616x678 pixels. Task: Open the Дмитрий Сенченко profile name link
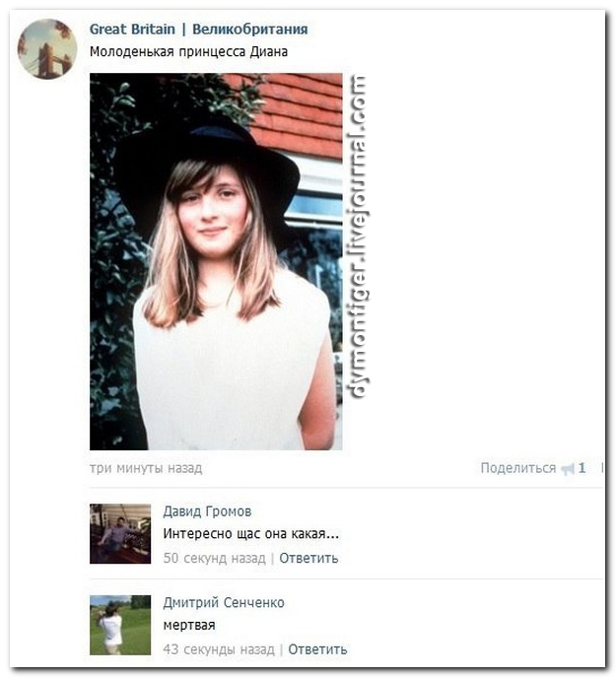click(x=224, y=603)
